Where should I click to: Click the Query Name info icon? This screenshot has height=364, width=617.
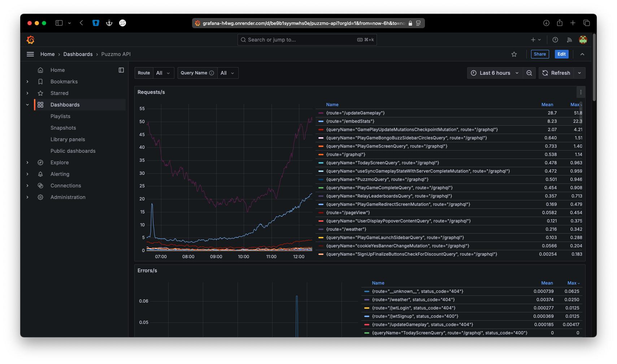tap(212, 73)
